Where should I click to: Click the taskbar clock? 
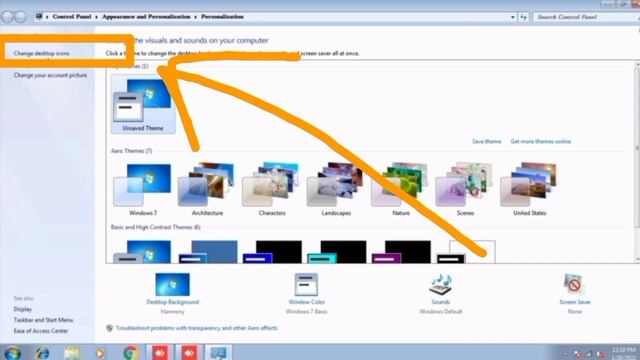tap(624, 353)
